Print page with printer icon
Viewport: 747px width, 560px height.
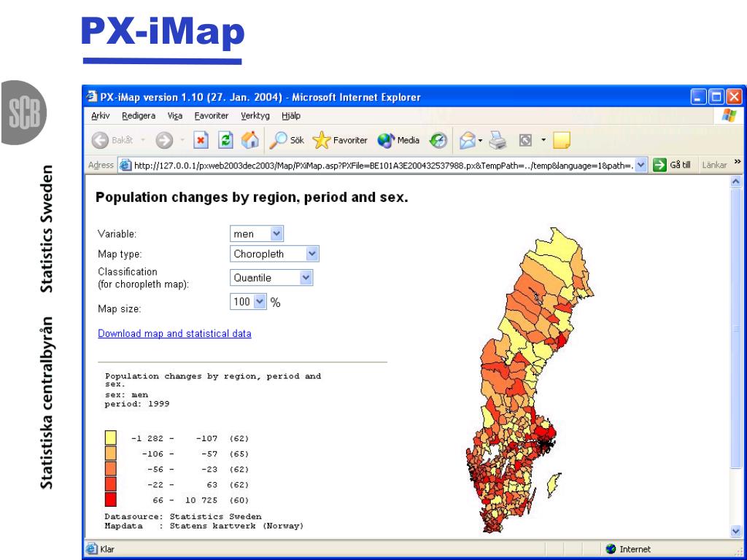[498, 140]
